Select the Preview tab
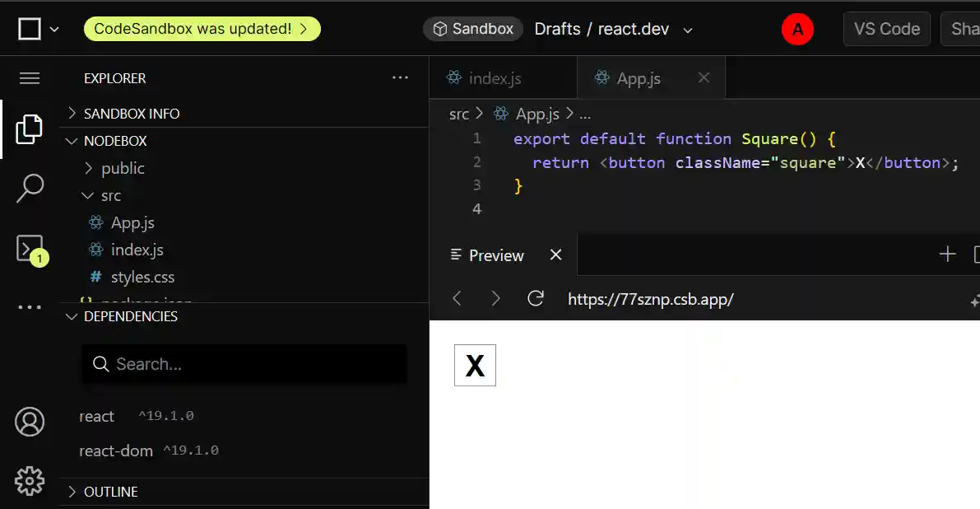Image resolution: width=980 pixels, height=509 pixels. pos(495,255)
